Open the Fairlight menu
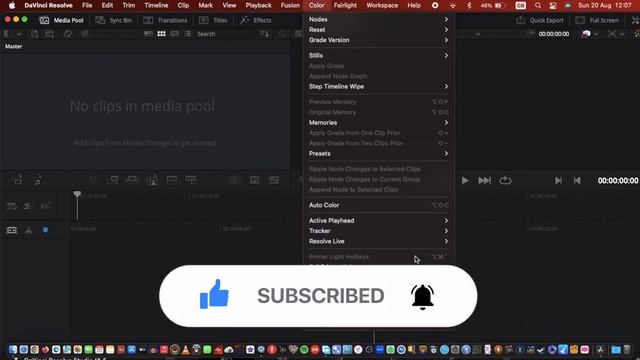Viewport: 640px width, 360px height. 345,5
